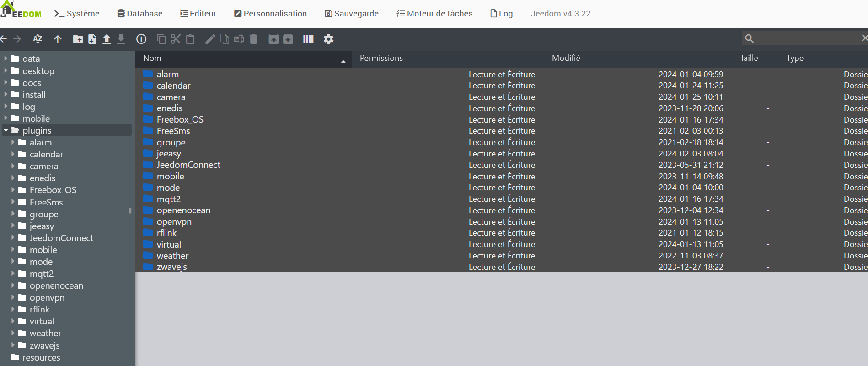Click the trash delete icon
The image size is (868, 366).
[253, 39]
